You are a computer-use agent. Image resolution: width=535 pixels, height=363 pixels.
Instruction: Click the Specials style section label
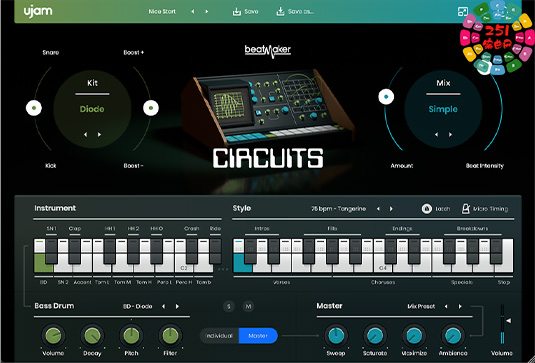click(x=462, y=282)
